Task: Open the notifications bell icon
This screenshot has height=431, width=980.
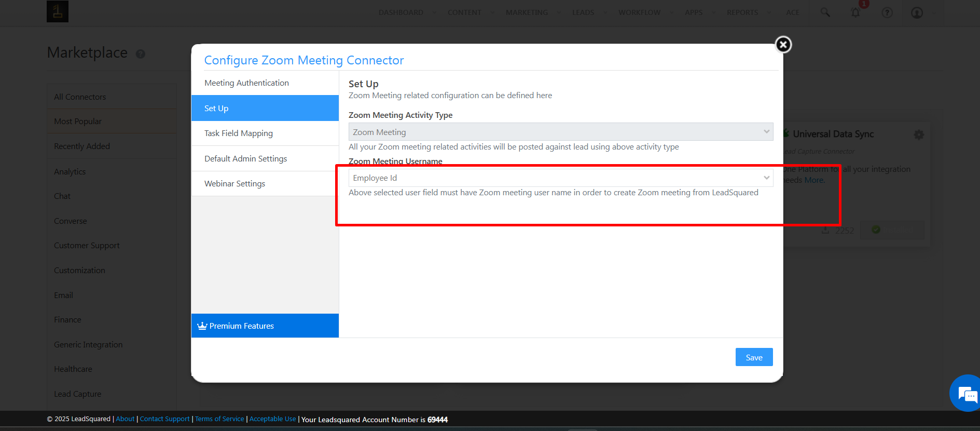Action: click(855, 12)
